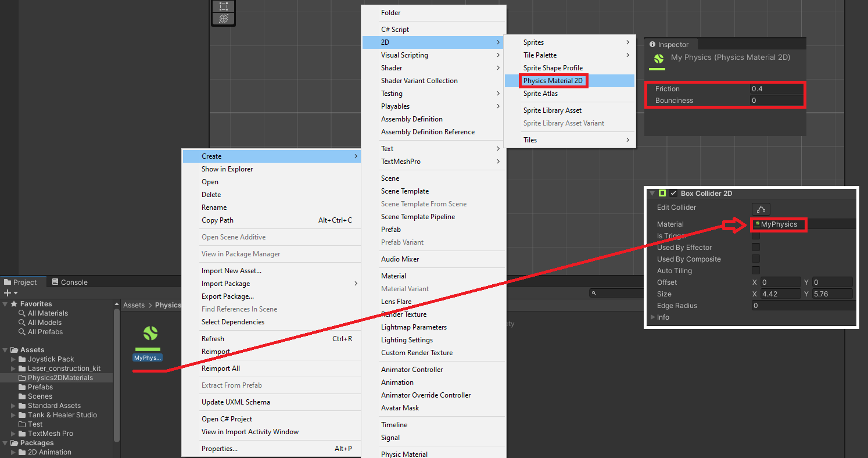The image size is (868, 458).
Task: Expand the Tank & Healer Studio folder arrow
Action: 13,415
